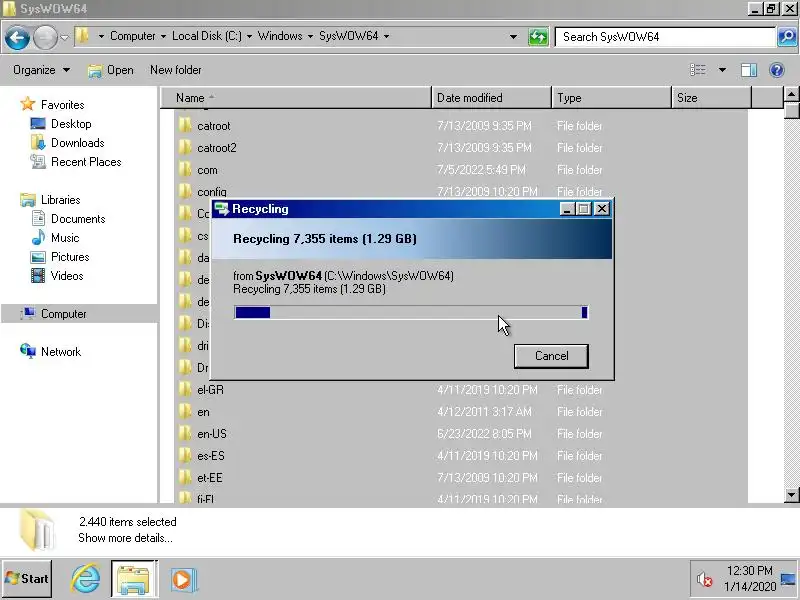
Task: Click New folder in the toolbar
Action: tap(176, 70)
